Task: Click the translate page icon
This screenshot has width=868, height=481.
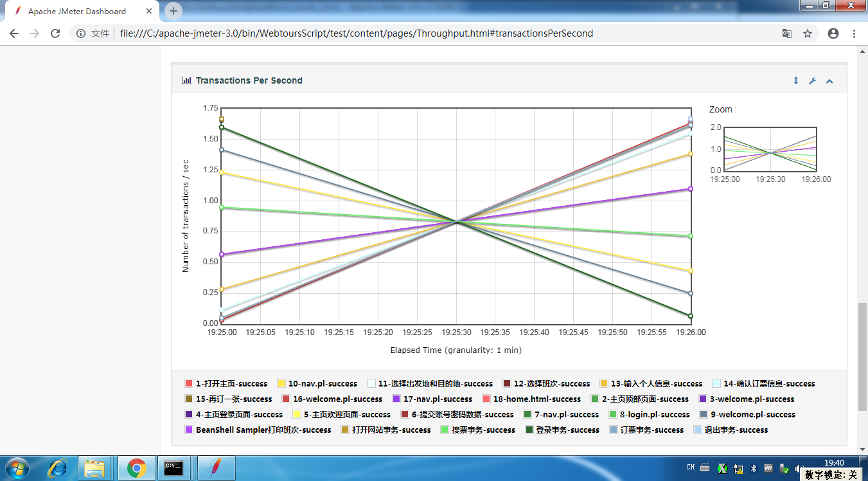Action: pos(786,33)
